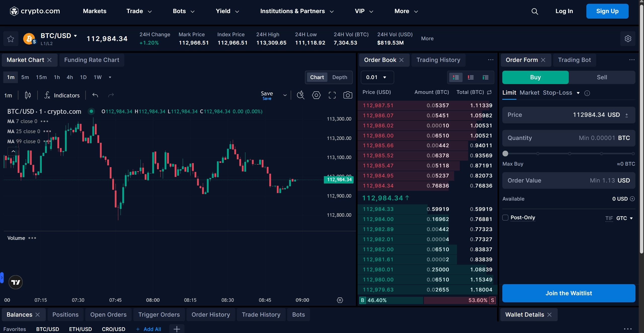Enter fullscreen chart mode
The image size is (644, 333).
[332, 95]
